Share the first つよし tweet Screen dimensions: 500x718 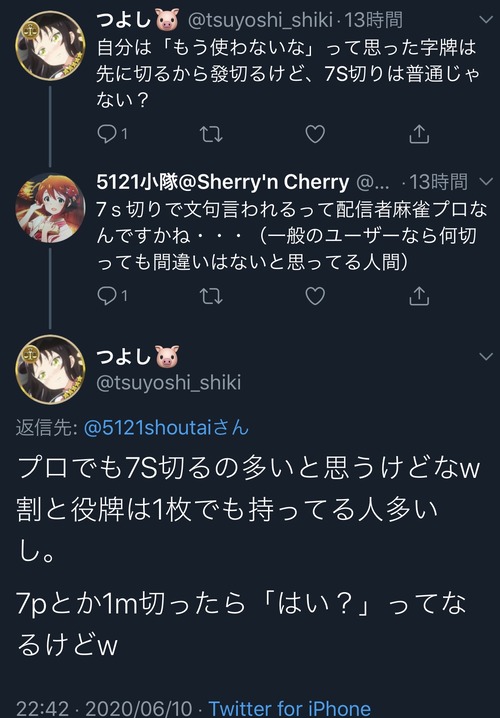pos(418,133)
